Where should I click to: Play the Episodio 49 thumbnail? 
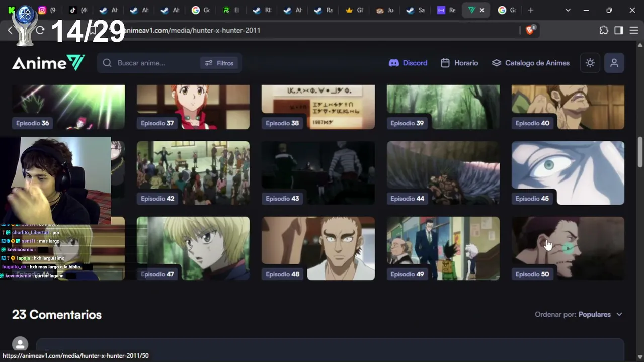[443, 248]
